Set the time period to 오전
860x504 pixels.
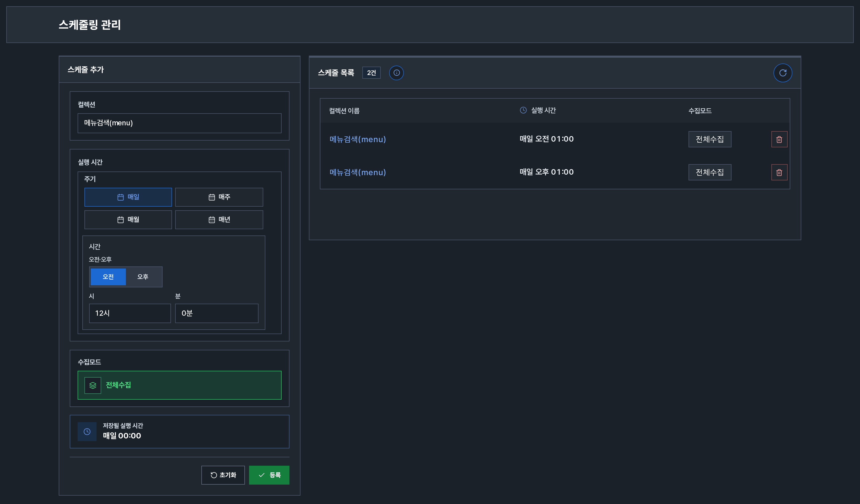coord(108,277)
